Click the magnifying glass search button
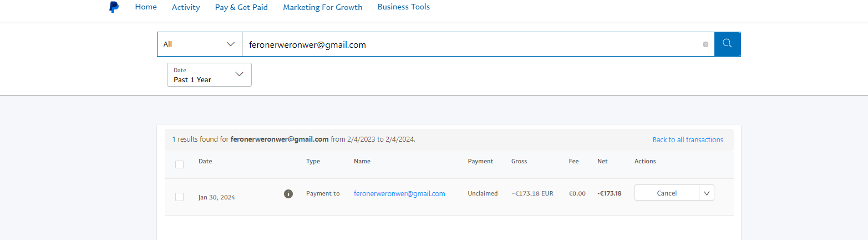This screenshot has height=240, width=868. pyautogui.click(x=727, y=44)
